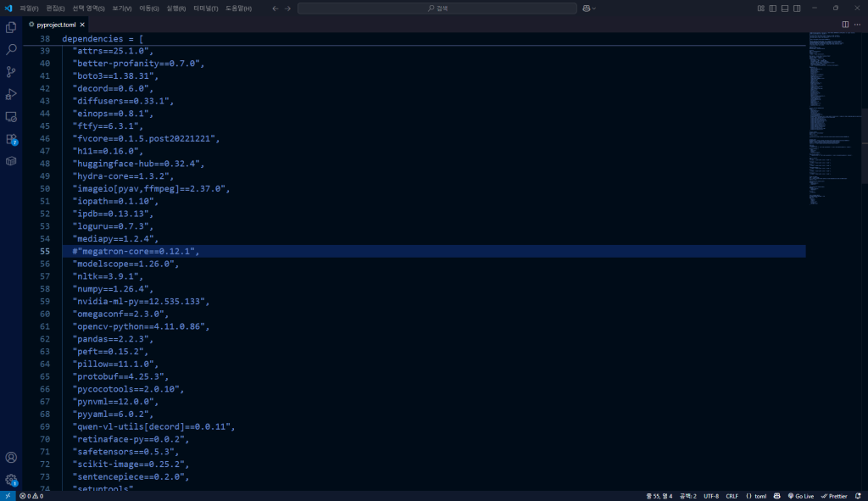The height and width of the screenshot is (501, 868).
Task: Open the Explorer view in activity bar
Action: tap(11, 27)
